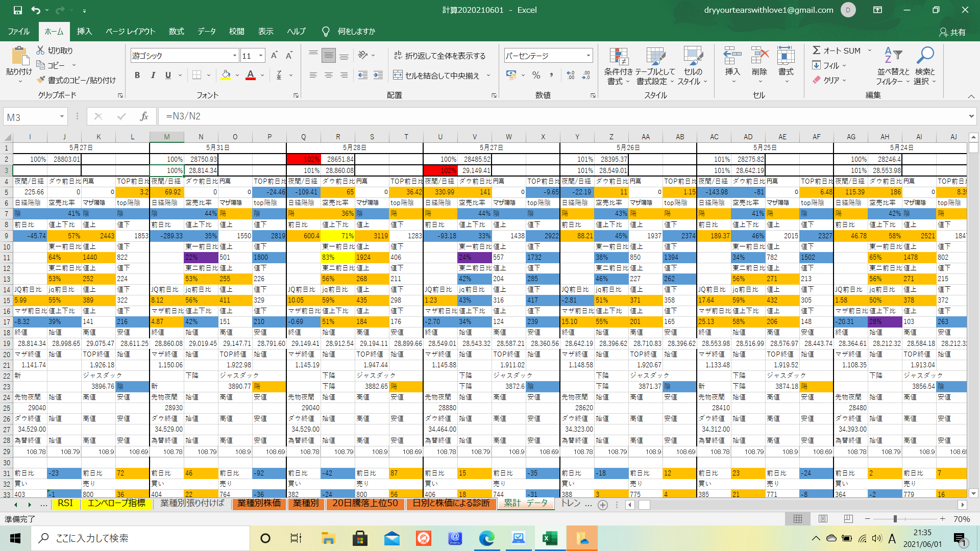This screenshot has width=980, height=551.
Task: Click the zoom slider handle
Action: (x=895, y=519)
